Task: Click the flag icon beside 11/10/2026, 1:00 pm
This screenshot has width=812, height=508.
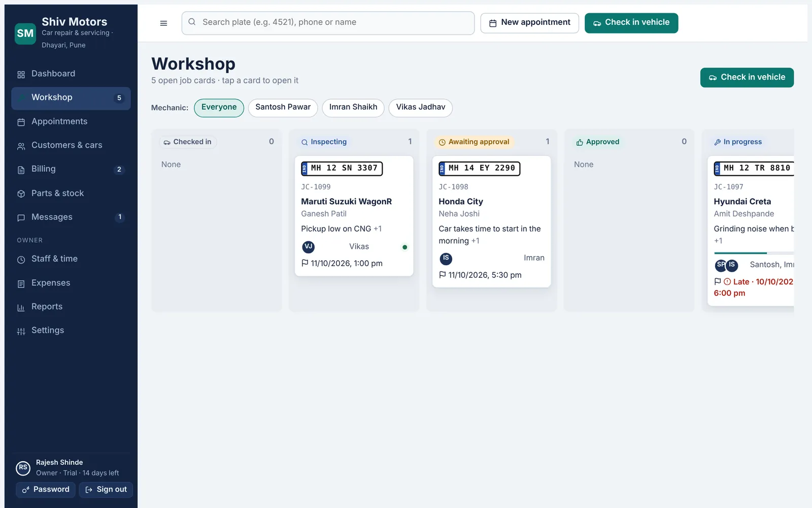Action: point(304,263)
